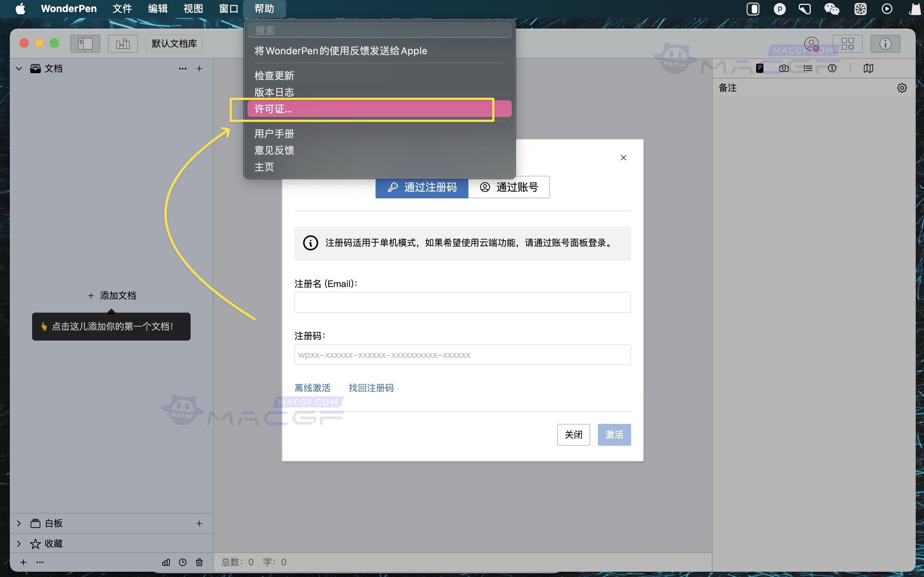Screen dimensions: 924x577
Task: Switch to the 通过账号 tab
Action: point(509,187)
